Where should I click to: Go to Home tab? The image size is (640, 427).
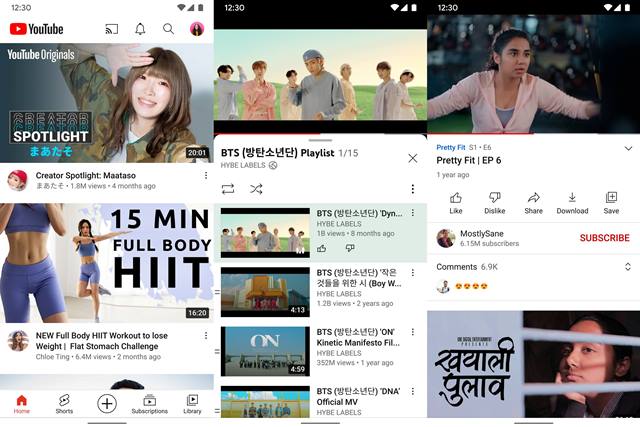pyautogui.click(x=22, y=404)
